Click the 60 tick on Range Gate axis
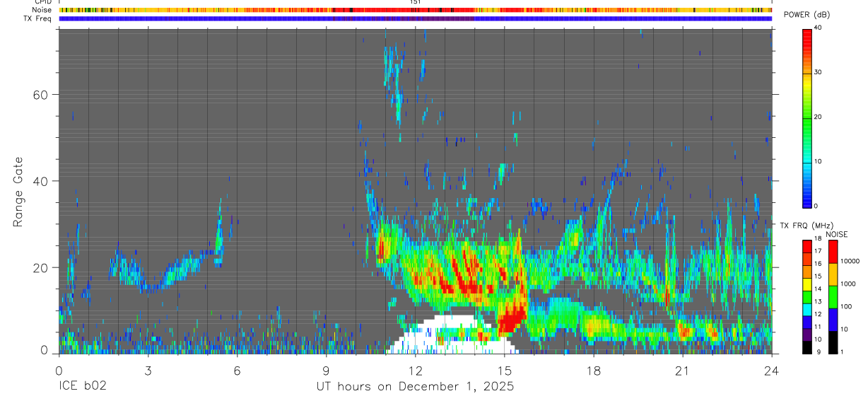This screenshot has height=401, width=868. (39, 95)
